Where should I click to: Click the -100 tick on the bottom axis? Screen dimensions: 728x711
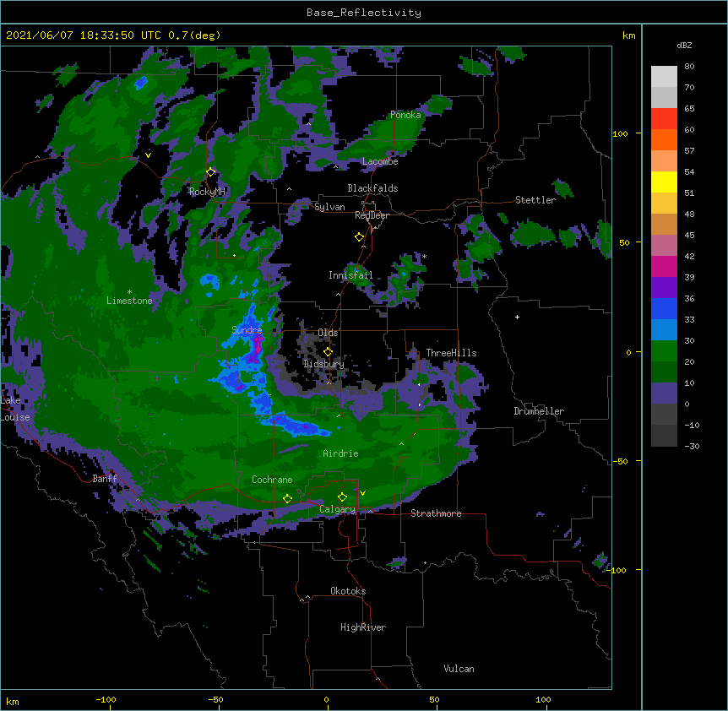[x=106, y=699]
